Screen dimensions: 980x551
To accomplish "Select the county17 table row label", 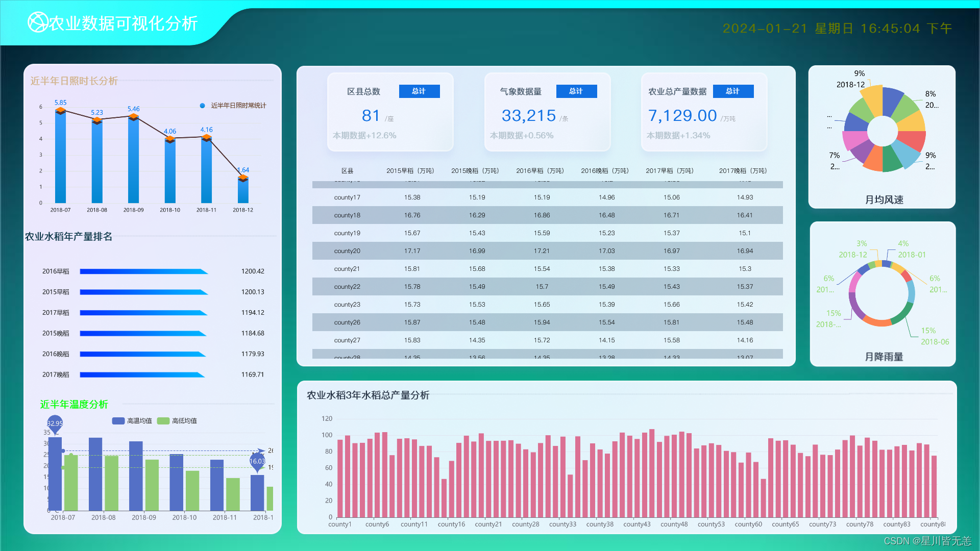I will coord(347,197).
